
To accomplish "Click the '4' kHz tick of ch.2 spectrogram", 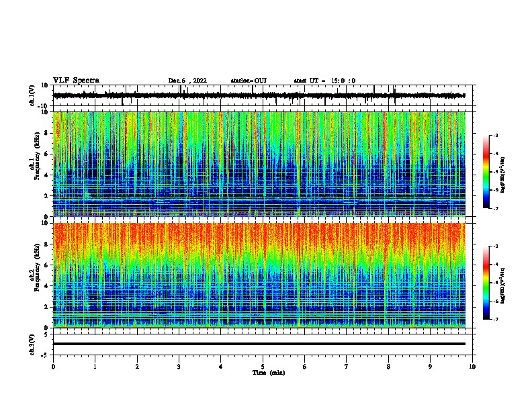I will pos(46,286).
